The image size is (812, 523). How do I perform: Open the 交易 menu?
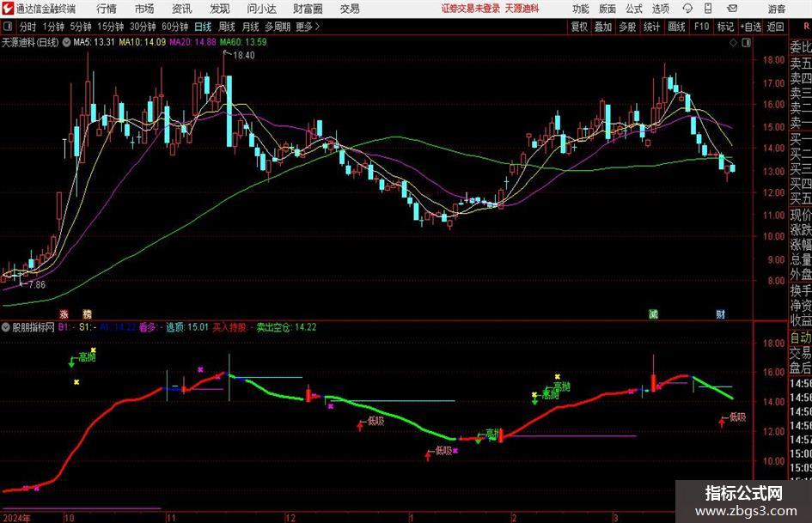(350, 9)
